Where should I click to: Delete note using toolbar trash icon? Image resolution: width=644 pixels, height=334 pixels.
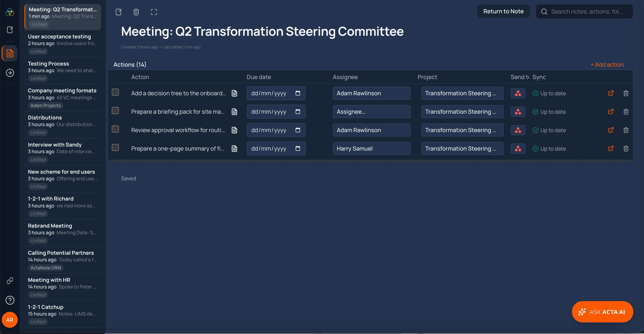(136, 12)
